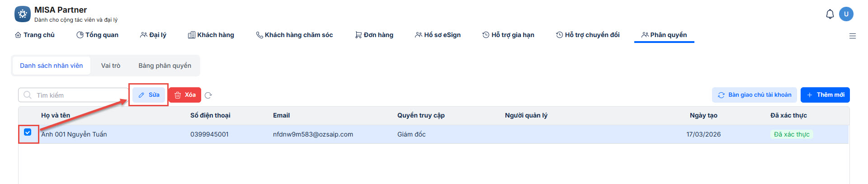Open the hamburger menu icon

853,36
